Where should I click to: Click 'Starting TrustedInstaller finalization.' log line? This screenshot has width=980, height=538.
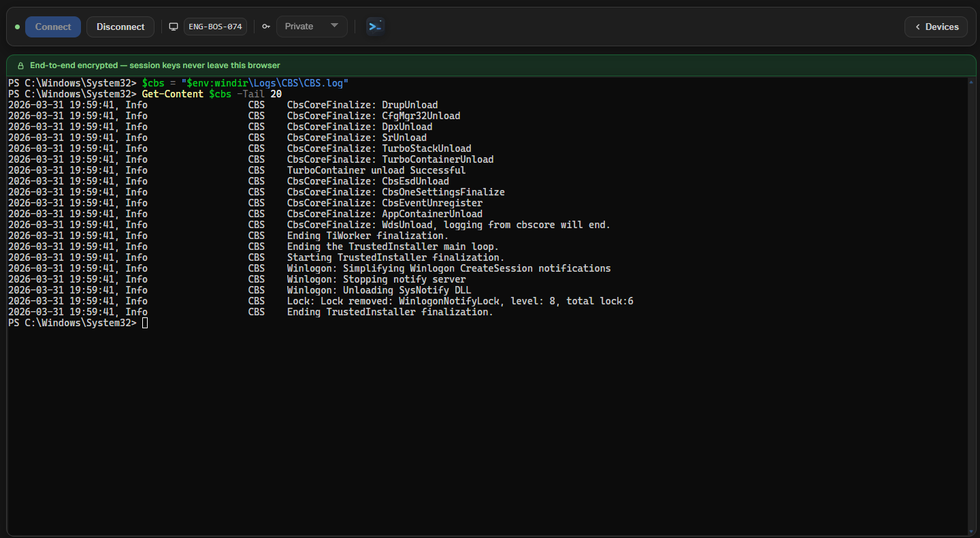257,257
